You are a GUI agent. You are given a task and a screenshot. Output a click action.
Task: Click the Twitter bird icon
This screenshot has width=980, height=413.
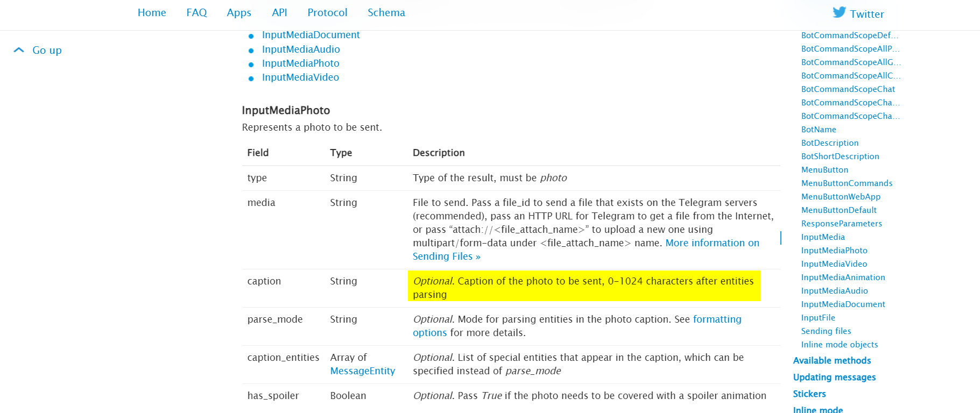coord(839,12)
